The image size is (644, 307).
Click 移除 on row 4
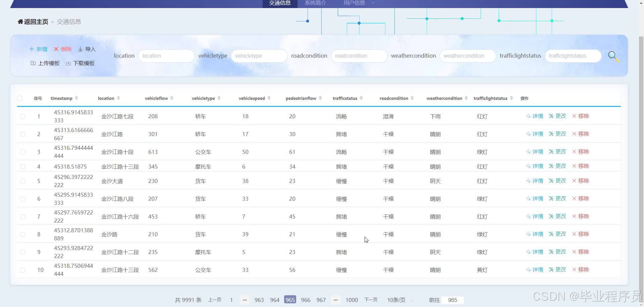pos(581,166)
